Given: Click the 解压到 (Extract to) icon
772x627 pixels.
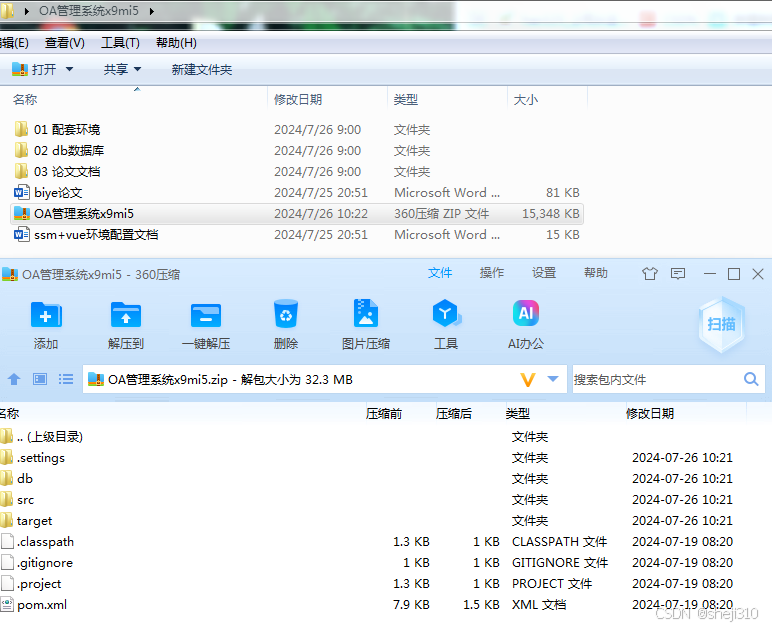Looking at the screenshot, I should click(126, 315).
